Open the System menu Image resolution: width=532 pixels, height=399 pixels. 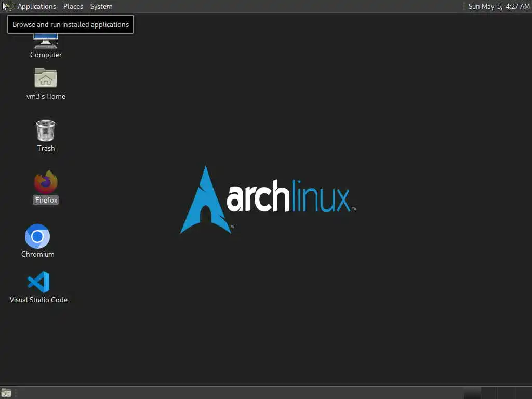tap(101, 6)
